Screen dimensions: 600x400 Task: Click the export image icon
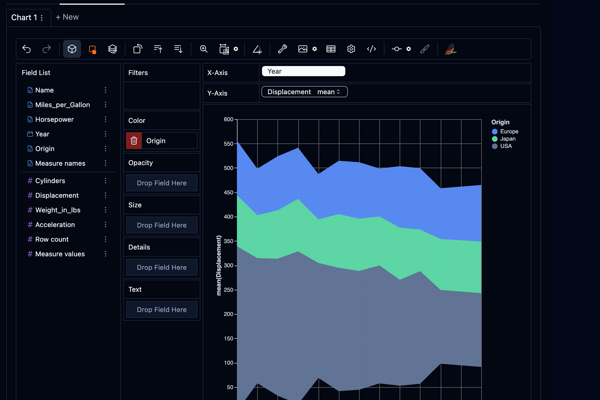click(302, 49)
